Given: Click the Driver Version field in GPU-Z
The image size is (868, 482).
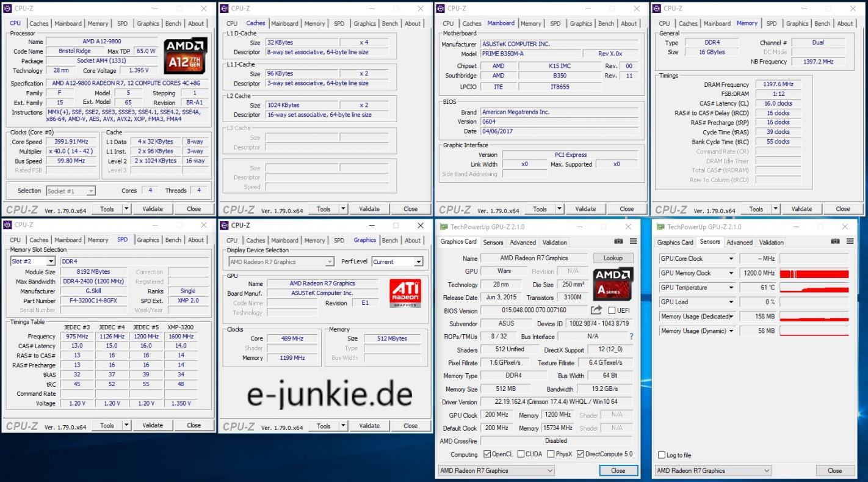Looking at the screenshot, I should (557, 402).
